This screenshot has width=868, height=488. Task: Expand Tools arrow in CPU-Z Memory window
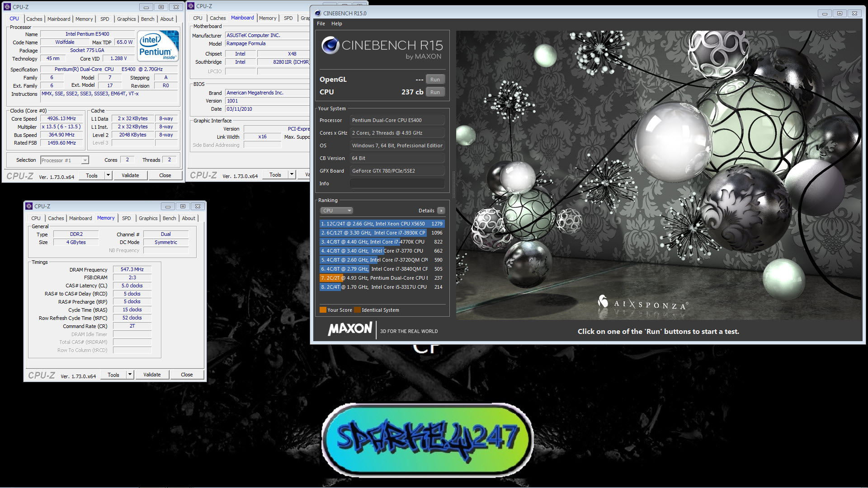(x=130, y=375)
